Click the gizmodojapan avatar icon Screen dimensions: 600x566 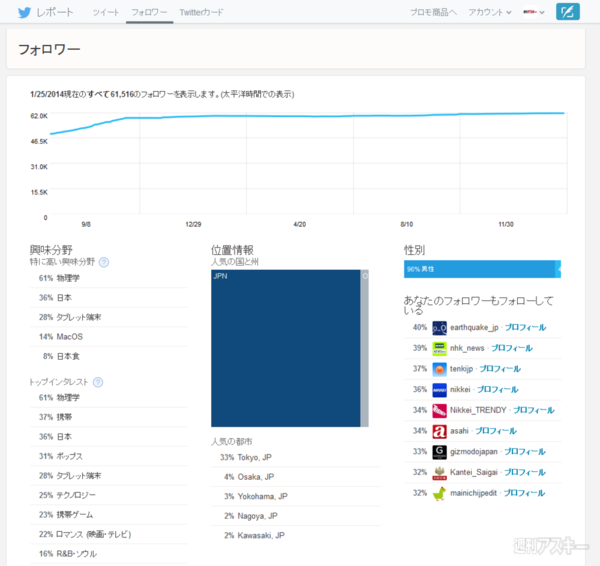pyautogui.click(x=439, y=452)
